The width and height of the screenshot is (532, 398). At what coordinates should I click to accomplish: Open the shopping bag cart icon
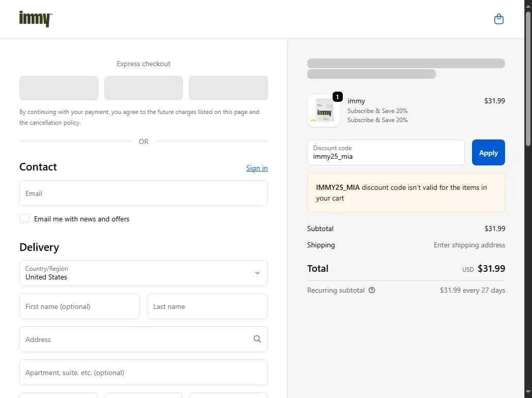[x=498, y=19]
